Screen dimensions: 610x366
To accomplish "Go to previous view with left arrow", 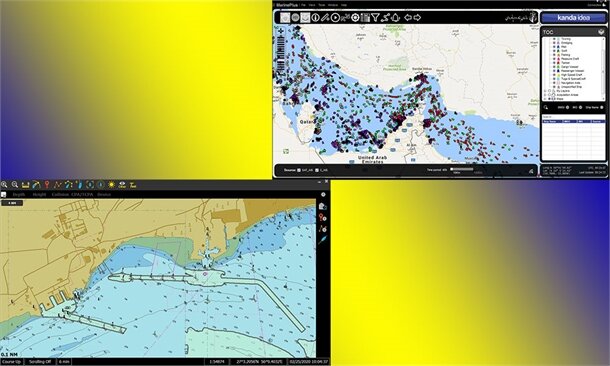I will pyautogui.click(x=408, y=18).
